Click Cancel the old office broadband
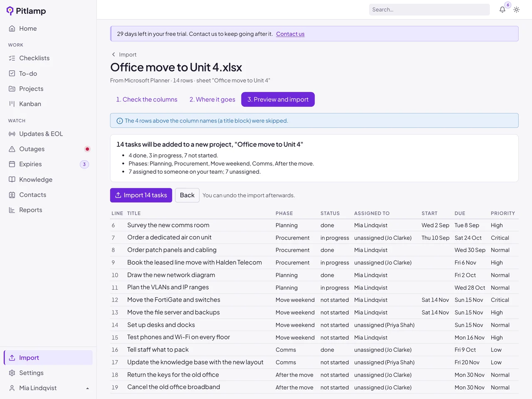 coord(174,387)
